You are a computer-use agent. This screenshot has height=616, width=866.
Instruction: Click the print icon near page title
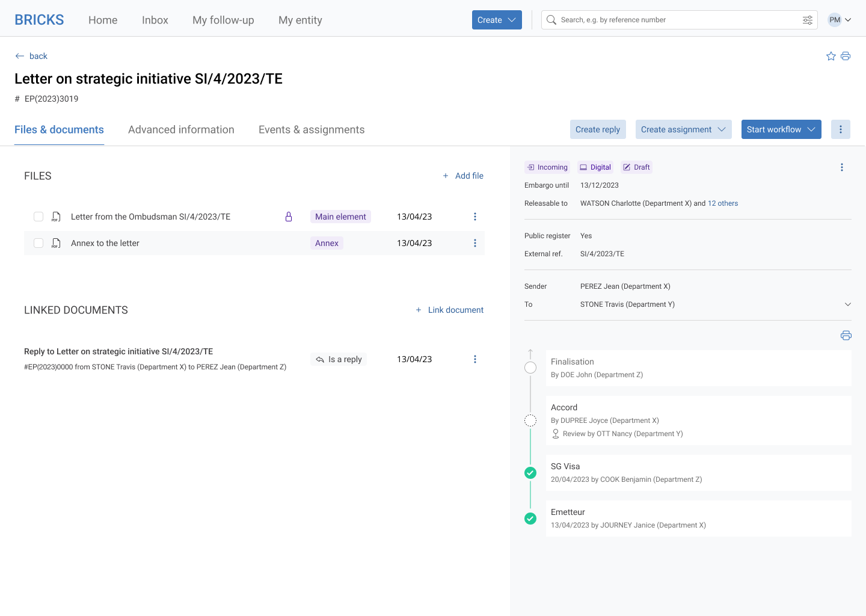coord(846,56)
